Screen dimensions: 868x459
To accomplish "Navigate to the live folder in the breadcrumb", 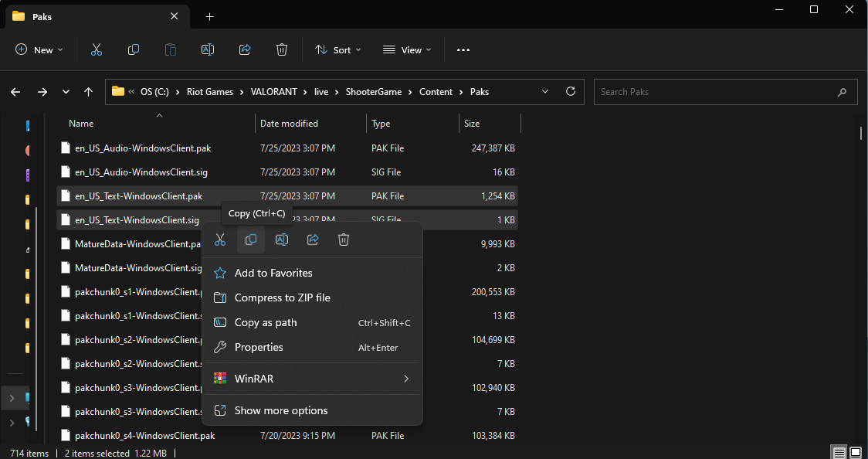I will 321,92.
